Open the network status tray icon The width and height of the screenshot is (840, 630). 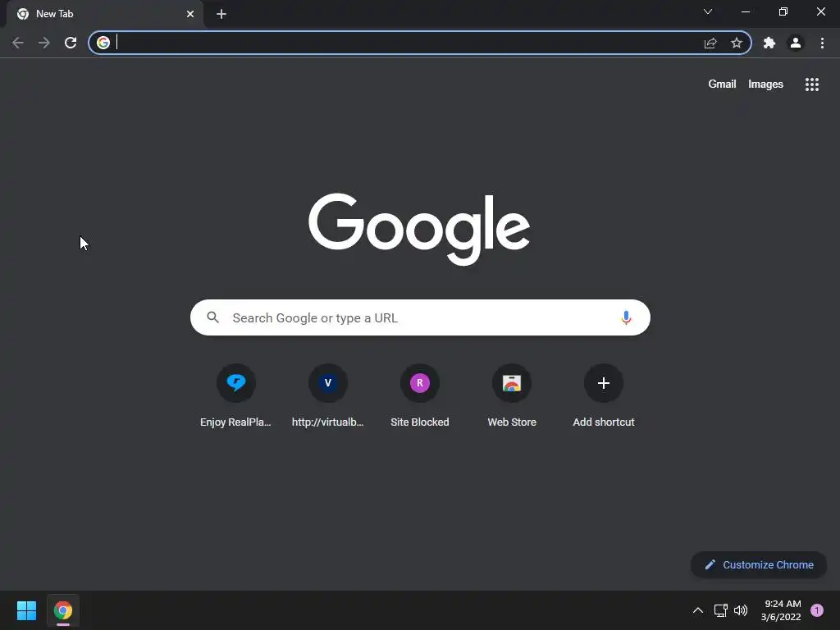[x=720, y=610]
